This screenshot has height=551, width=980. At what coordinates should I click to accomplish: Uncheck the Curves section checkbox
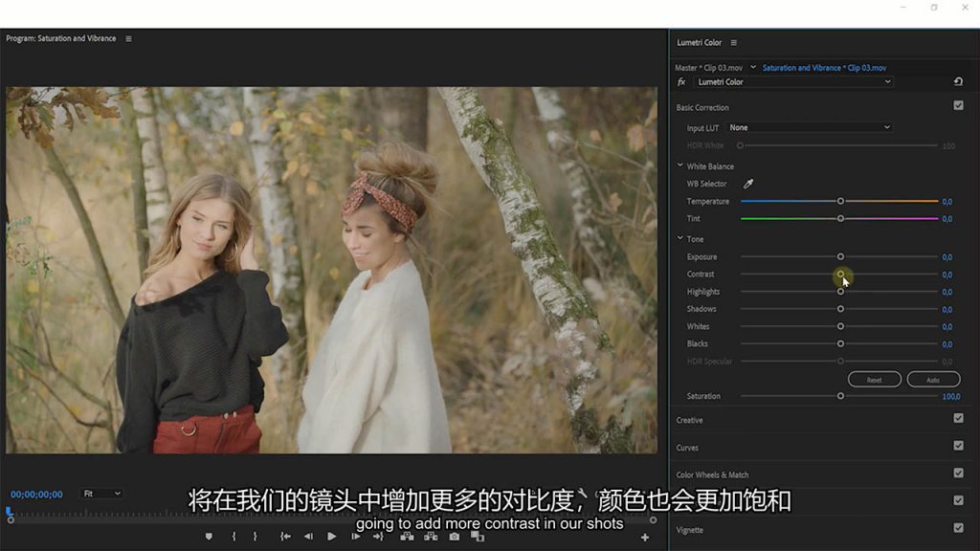958,446
